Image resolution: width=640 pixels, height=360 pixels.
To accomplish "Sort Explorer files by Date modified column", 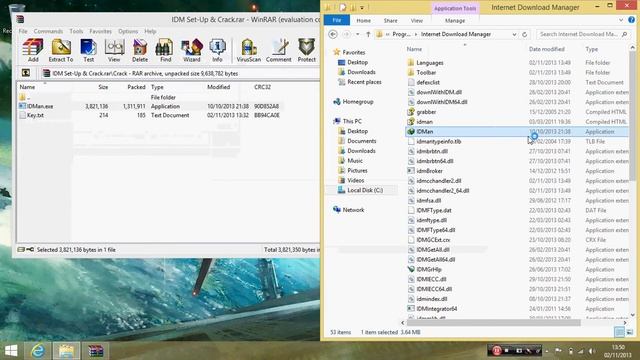I will pyautogui.click(x=547, y=49).
